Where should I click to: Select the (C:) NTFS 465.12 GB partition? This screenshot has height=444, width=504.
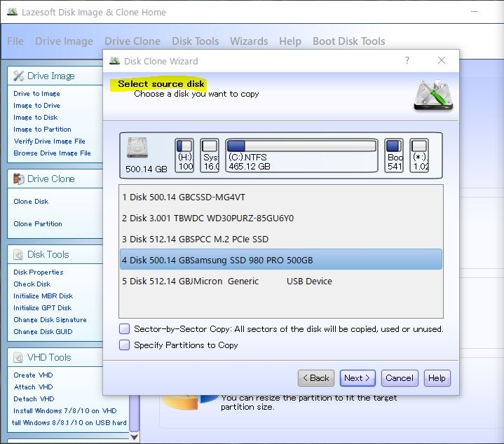301,155
